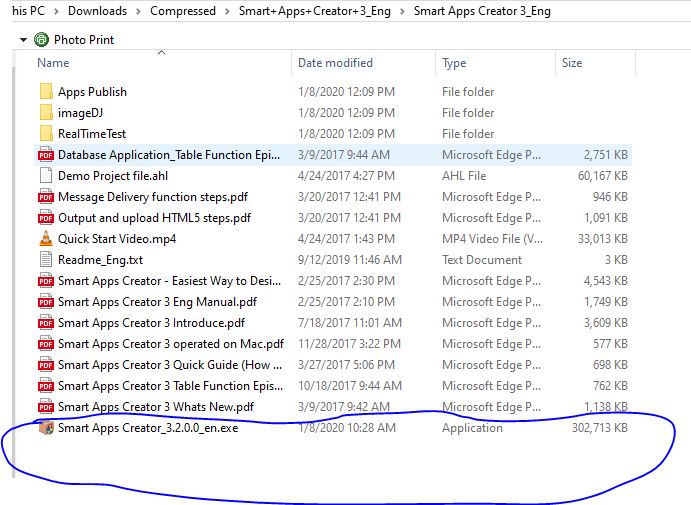Image resolution: width=691 pixels, height=505 pixels.
Task: Select Smart Apps Creator - Easiest Way to Desi... name
Action: [169, 281]
